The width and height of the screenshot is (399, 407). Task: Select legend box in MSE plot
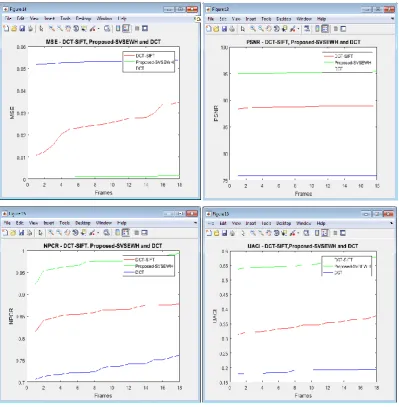149,61
